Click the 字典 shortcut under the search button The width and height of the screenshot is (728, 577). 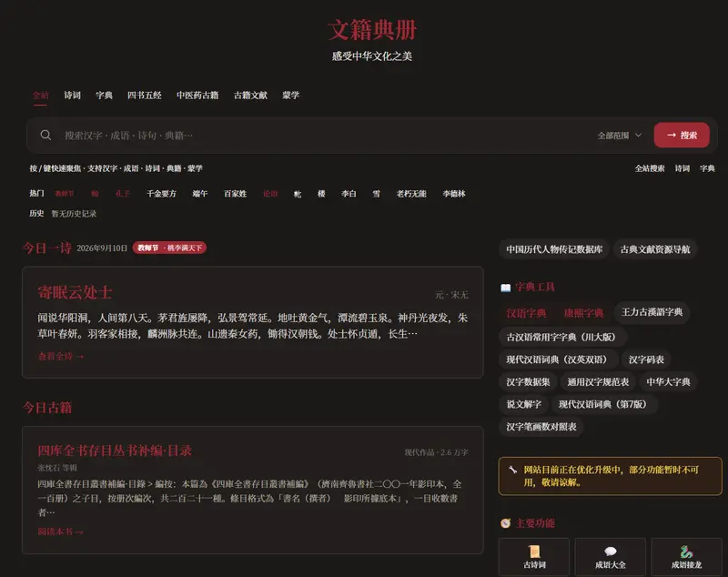point(707,168)
